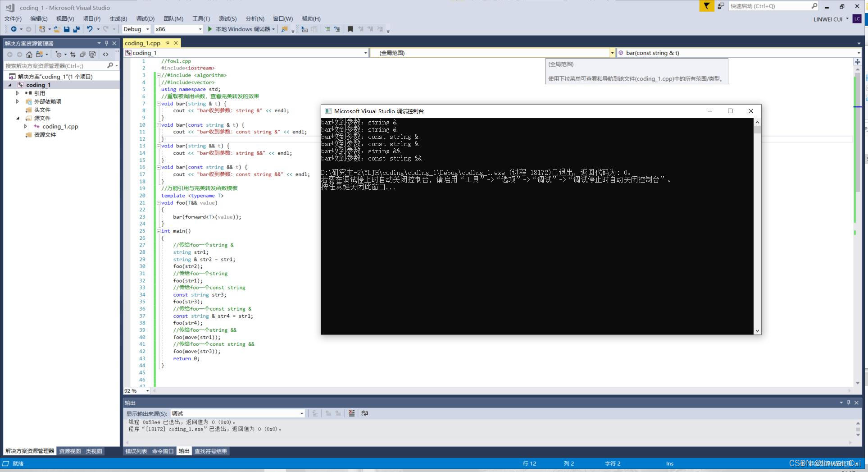Click the Clear All output icon
This screenshot has width=868, height=472.
coord(351,413)
